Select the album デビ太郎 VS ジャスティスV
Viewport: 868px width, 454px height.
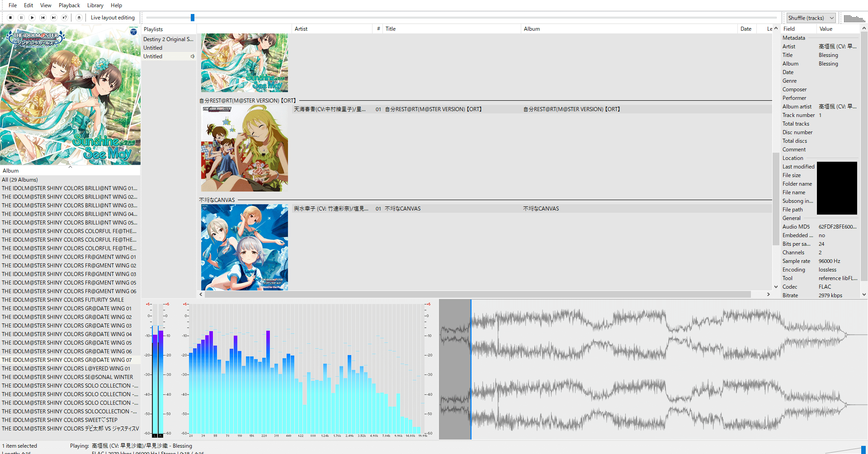(x=70, y=429)
